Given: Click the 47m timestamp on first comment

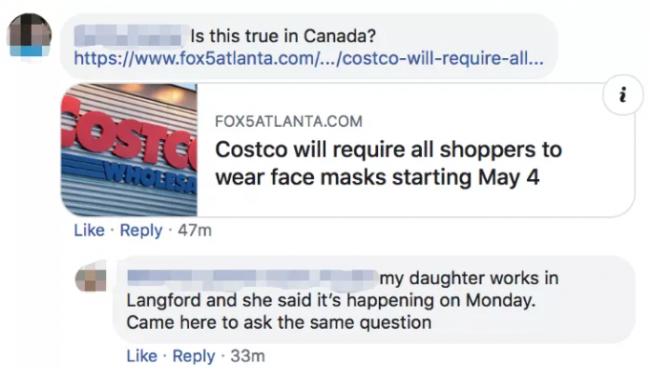Looking at the screenshot, I should click(194, 230).
